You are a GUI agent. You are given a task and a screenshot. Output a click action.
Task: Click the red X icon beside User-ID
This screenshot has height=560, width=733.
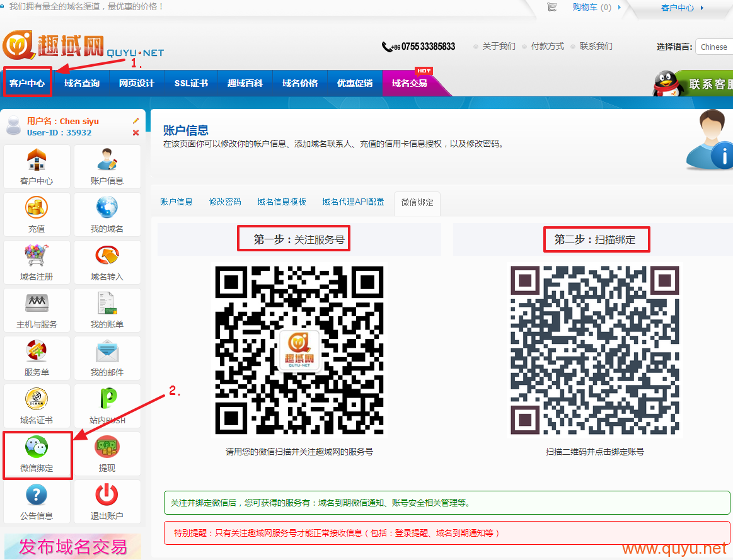(136, 133)
